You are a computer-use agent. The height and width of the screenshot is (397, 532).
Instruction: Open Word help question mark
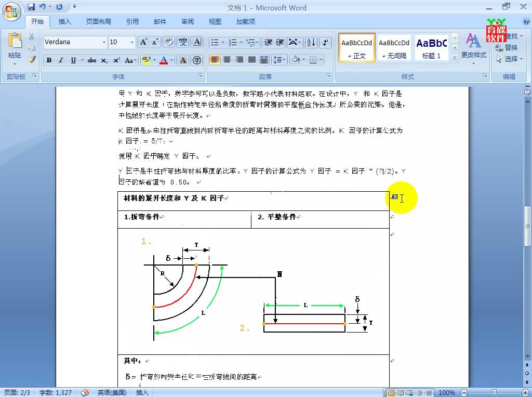click(527, 22)
